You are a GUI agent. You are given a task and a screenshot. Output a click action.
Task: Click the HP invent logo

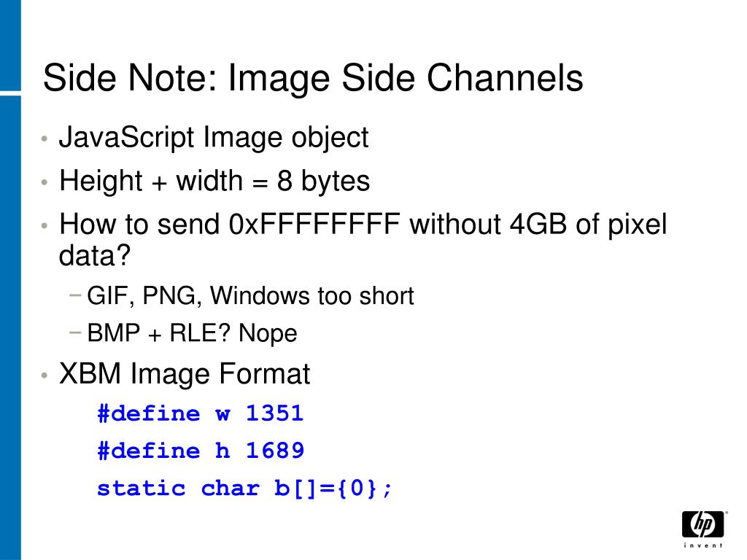pyautogui.click(x=703, y=529)
